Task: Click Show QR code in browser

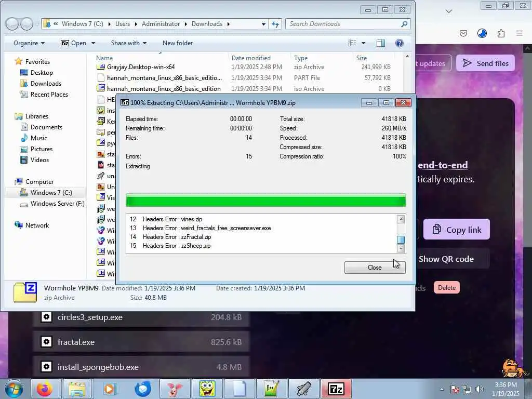Action: (x=446, y=259)
